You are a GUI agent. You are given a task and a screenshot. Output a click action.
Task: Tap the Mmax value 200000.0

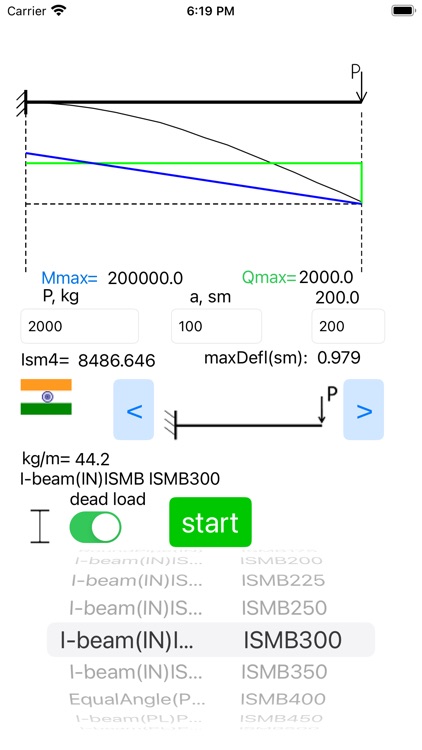tap(145, 278)
